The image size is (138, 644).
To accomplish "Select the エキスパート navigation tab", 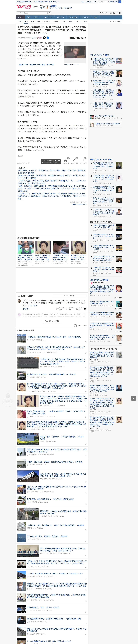I will coord(48,17).
